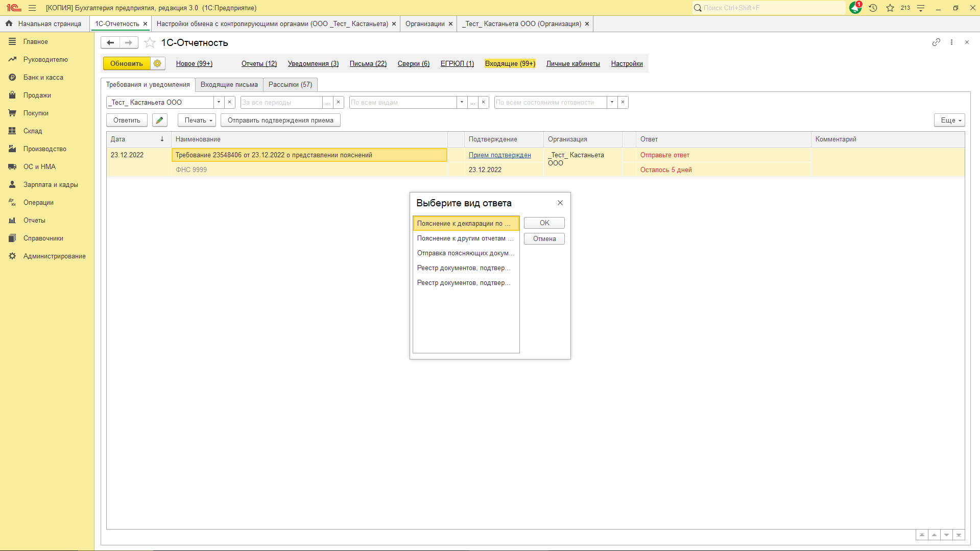Click the green pencil edit icon

tap(160, 120)
